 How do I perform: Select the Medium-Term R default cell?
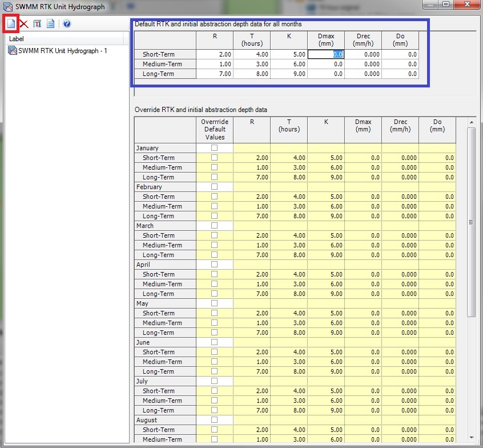215,64
